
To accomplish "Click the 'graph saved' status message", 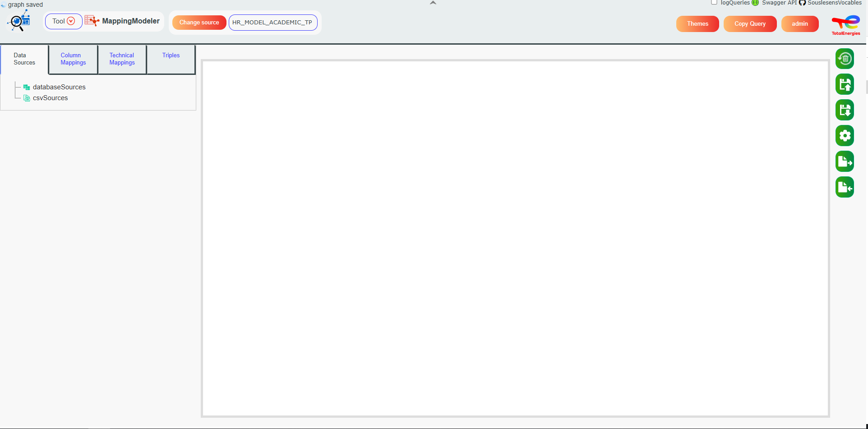I will [x=25, y=5].
